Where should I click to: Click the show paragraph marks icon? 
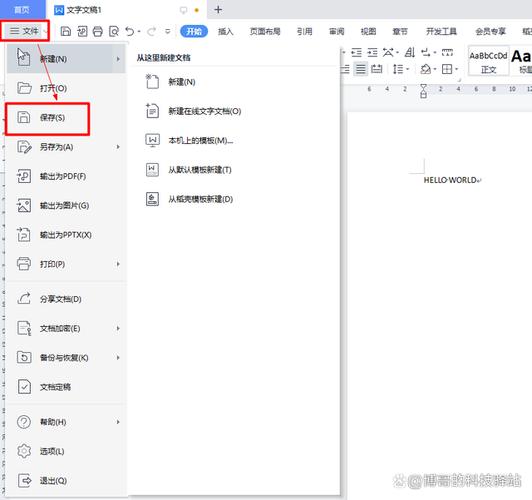(426, 52)
